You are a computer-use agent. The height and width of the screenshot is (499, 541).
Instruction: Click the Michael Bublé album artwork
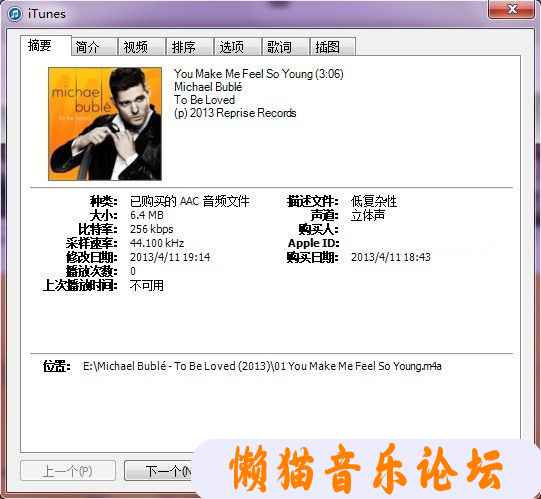point(105,124)
